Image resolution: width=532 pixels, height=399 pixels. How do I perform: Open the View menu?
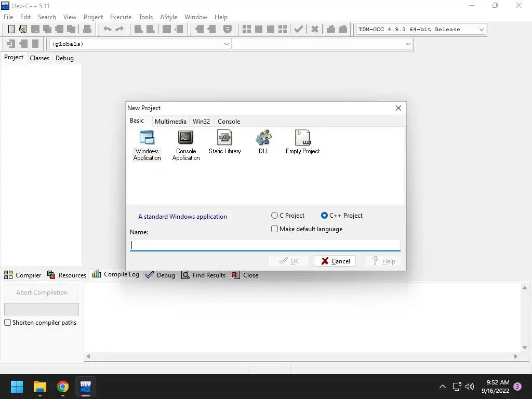pyautogui.click(x=70, y=17)
